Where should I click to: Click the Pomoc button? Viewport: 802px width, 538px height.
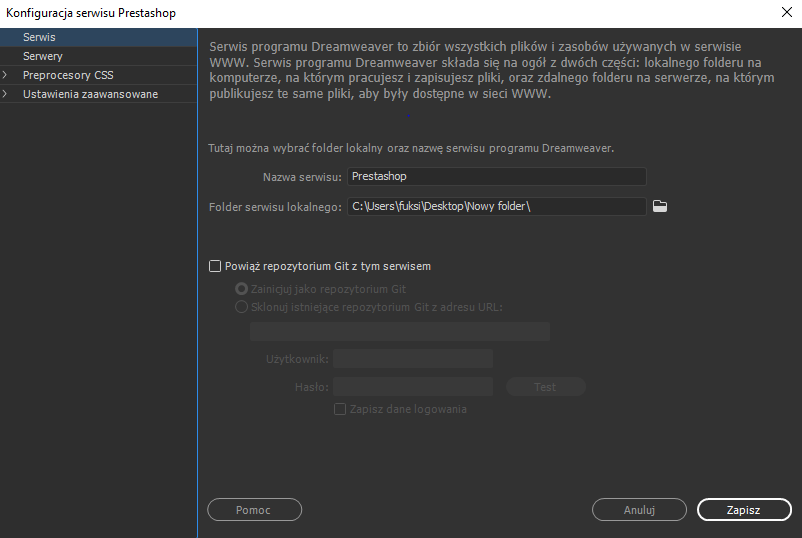(255, 509)
